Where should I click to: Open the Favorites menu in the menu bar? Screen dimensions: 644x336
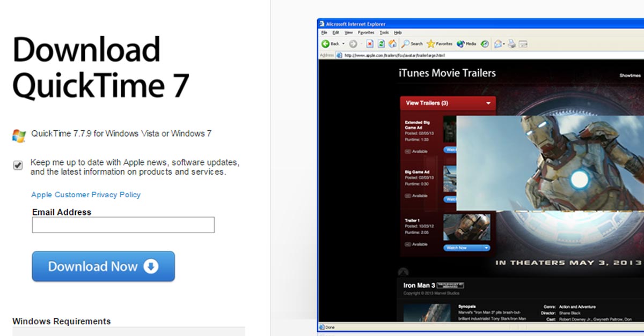pos(366,33)
